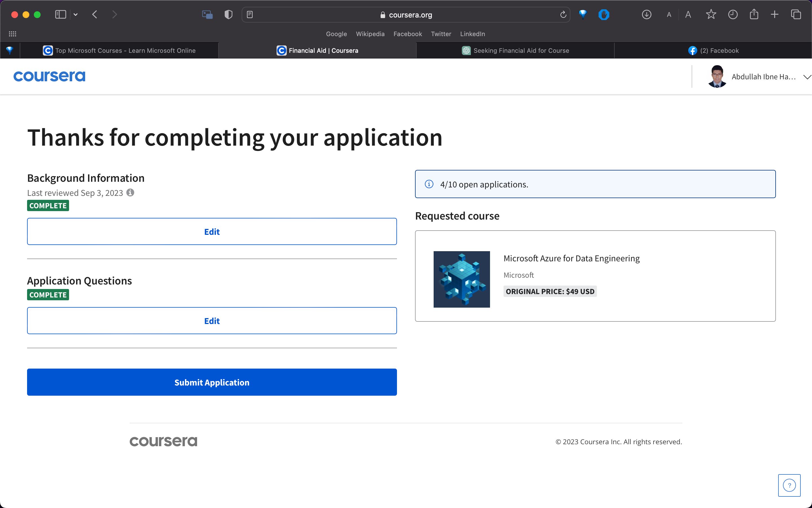Edit the Background Information section
Image resolution: width=812 pixels, height=508 pixels.
tap(212, 231)
